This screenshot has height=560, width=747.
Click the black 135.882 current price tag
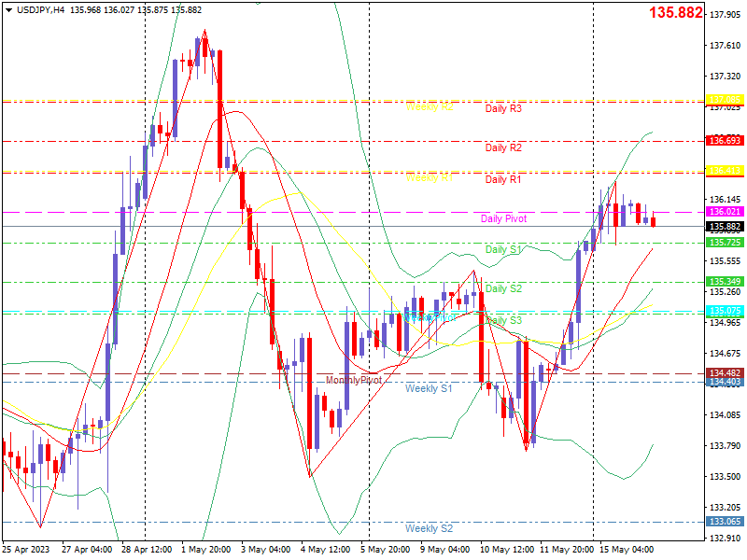click(725, 227)
